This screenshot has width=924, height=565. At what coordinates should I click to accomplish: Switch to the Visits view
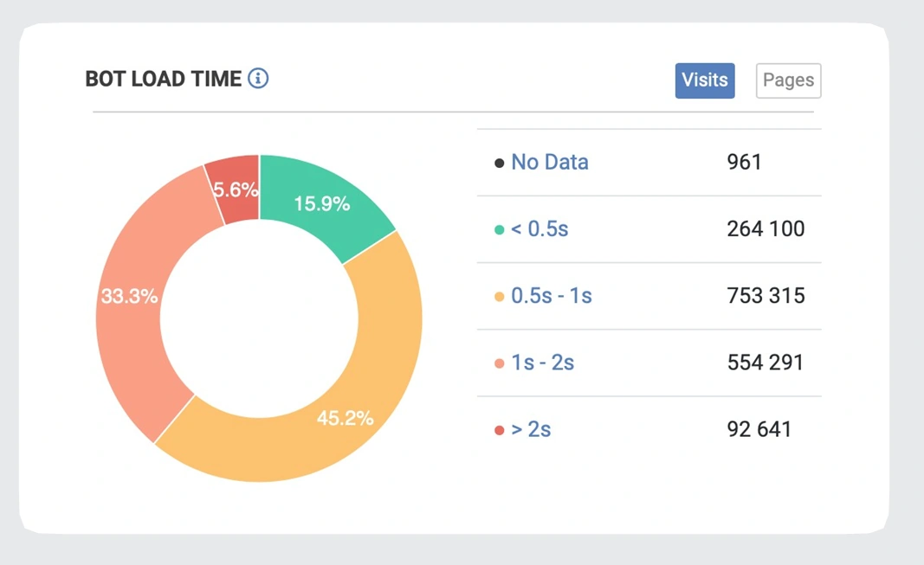(705, 80)
